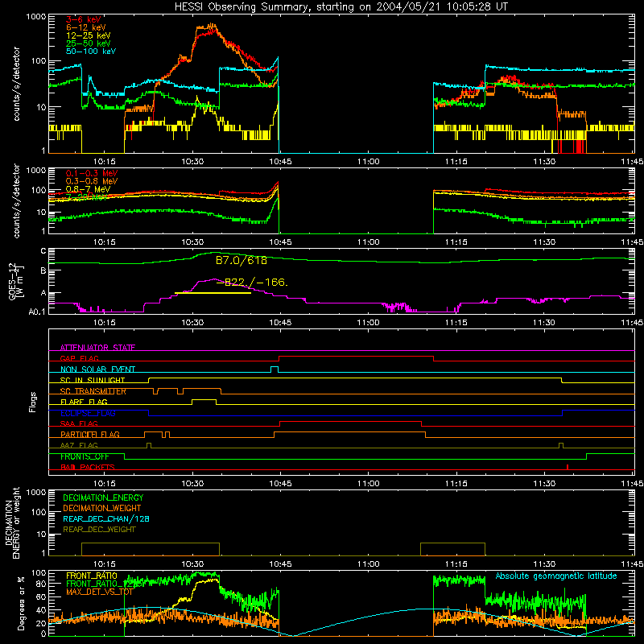Screen dimensions: 644x644
Task: Click the 11:30 tick label under the MeV panel
Action: pos(544,242)
